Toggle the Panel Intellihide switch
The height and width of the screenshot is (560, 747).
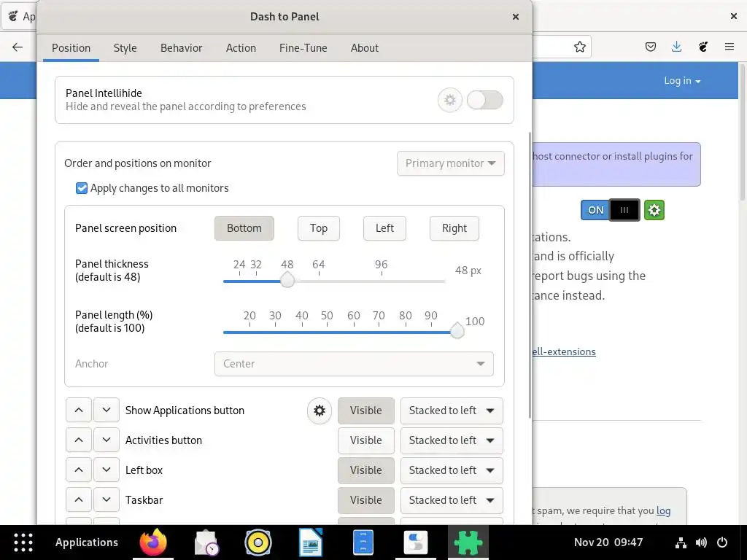[485, 100]
